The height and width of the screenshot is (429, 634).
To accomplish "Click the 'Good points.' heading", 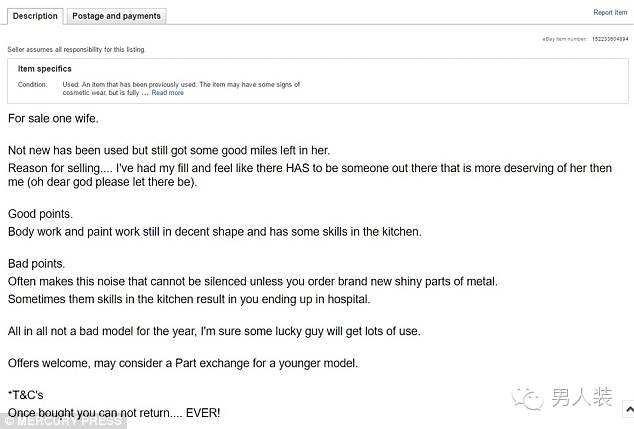I will (x=40, y=214).
